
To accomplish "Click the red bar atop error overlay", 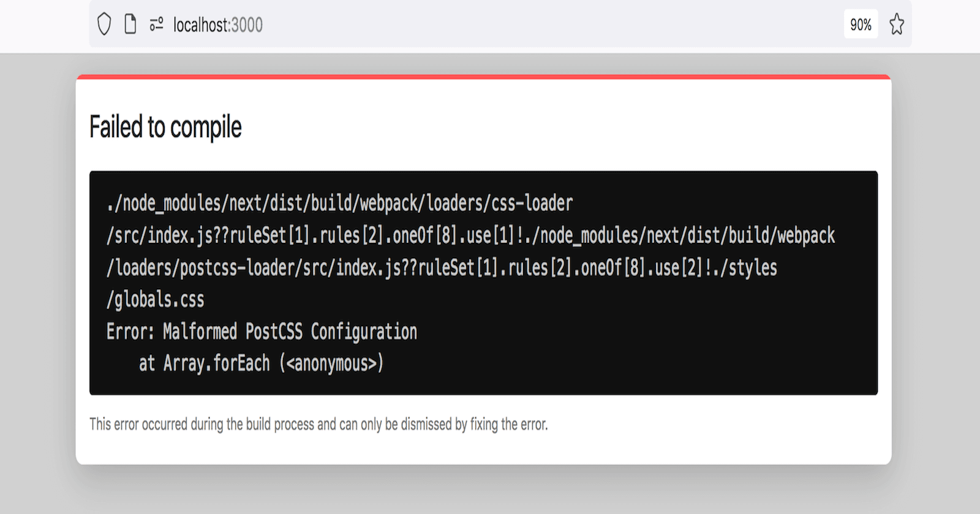I will (x=483, y=77).
